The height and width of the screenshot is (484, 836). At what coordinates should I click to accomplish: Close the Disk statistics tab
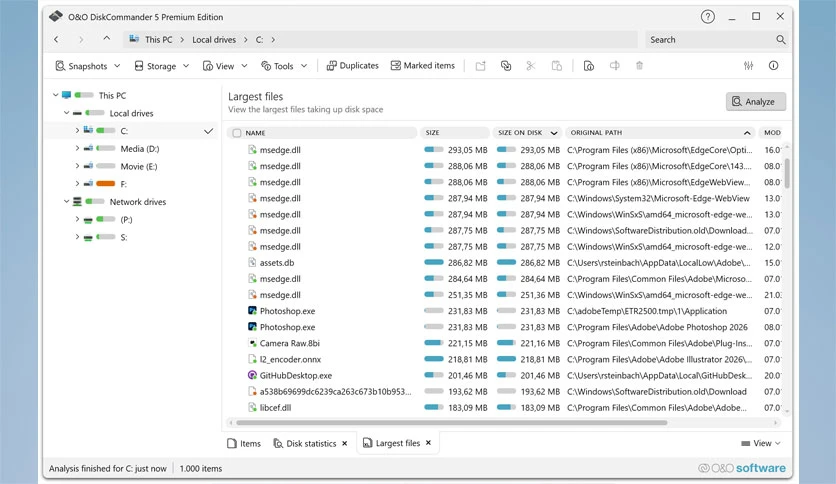point(345,443)
